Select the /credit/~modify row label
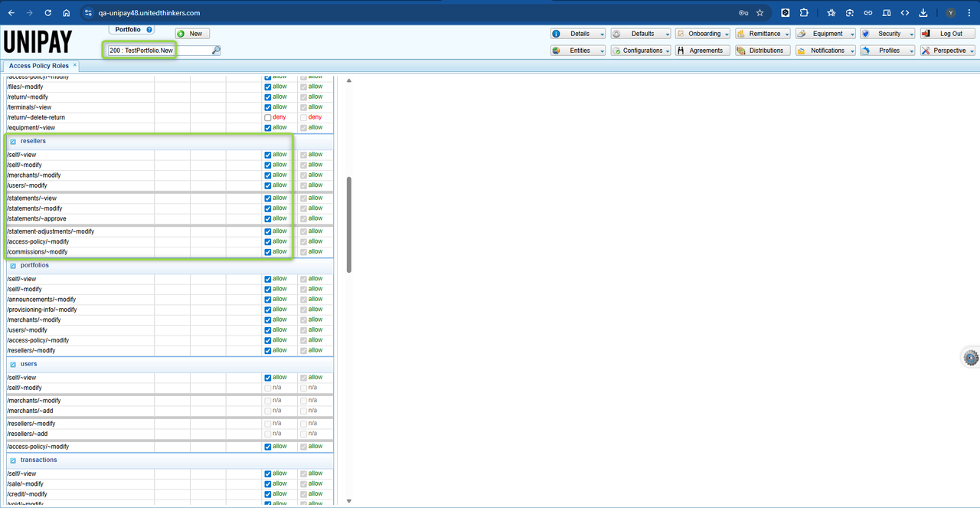 pos(26,494)
